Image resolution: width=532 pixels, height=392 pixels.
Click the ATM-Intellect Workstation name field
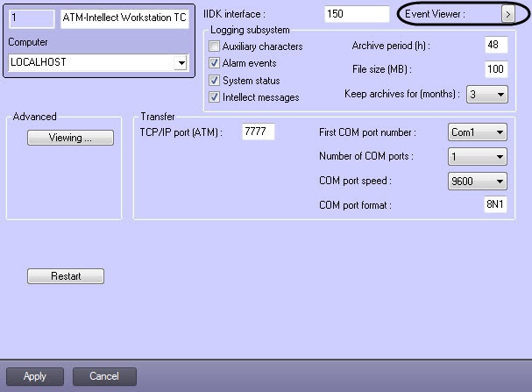(x=124, y=18)
